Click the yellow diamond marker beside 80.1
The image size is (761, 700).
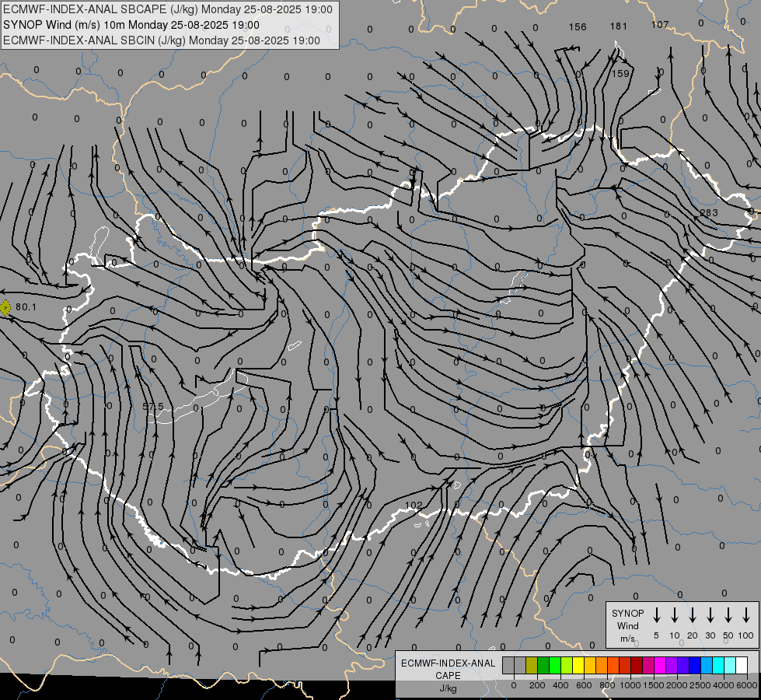tap(5, 307)
